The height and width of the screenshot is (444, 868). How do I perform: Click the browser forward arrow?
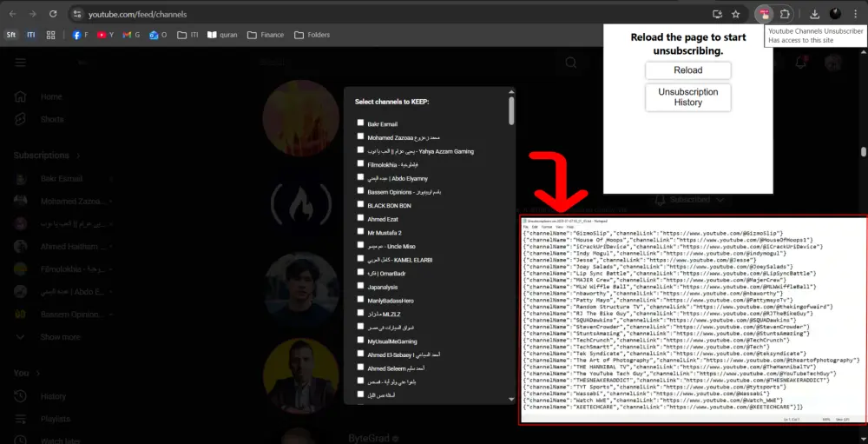point(33,15)
